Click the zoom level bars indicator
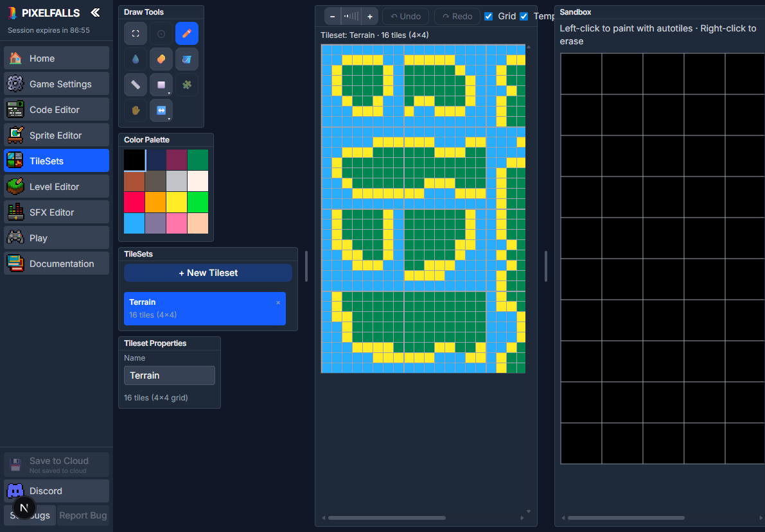The width and height of the screenshot is (765, 532). 351,16
